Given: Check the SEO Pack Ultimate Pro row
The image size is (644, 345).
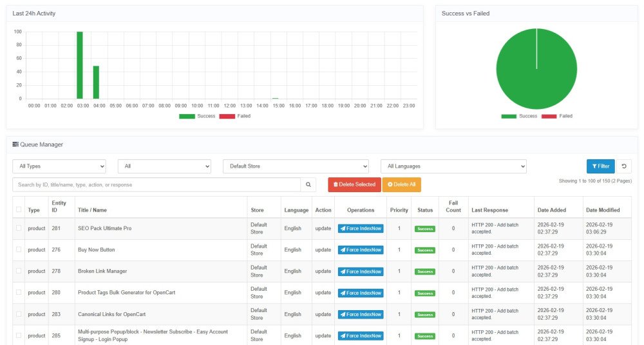Looking at the screenshot, I should click(19, 228).
